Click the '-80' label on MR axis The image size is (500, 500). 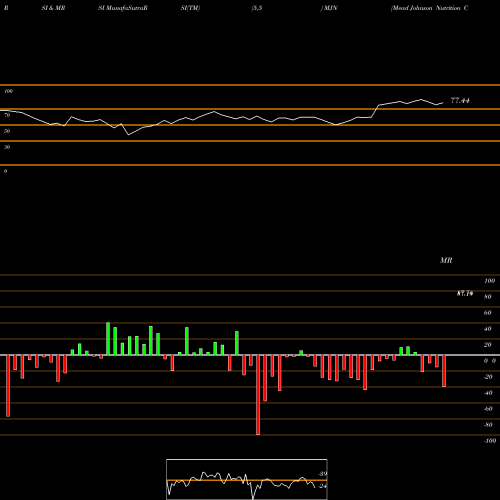pyautogui.click(x=488, y=425)
